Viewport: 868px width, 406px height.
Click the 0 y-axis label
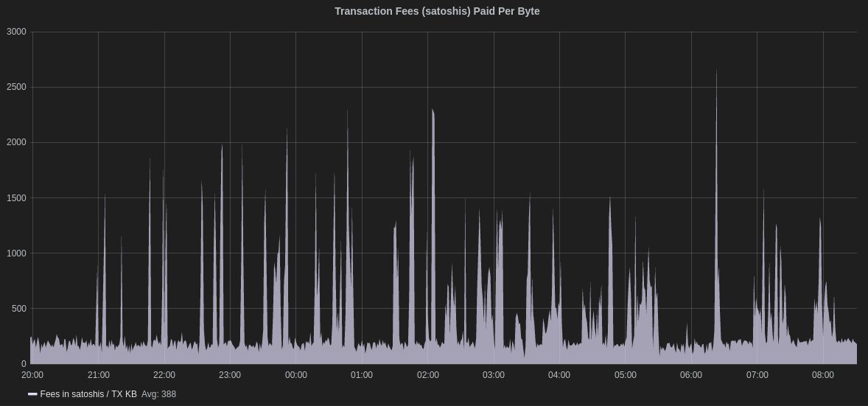coord(24,364)
